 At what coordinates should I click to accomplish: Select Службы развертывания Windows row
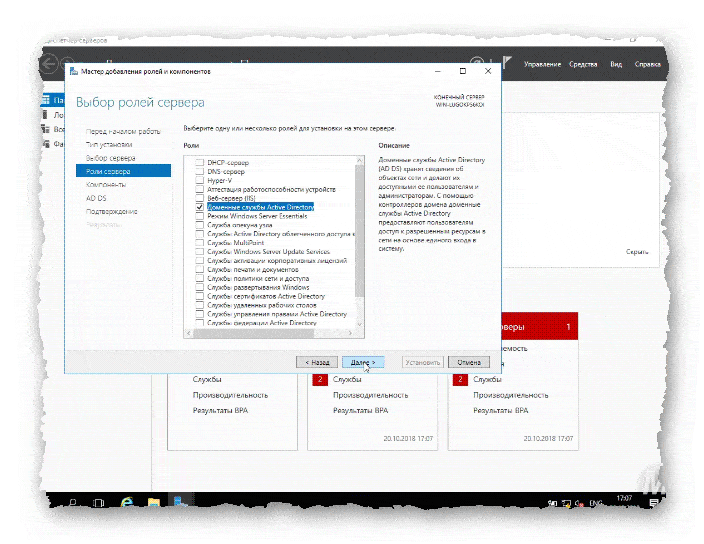pos(258,287)
